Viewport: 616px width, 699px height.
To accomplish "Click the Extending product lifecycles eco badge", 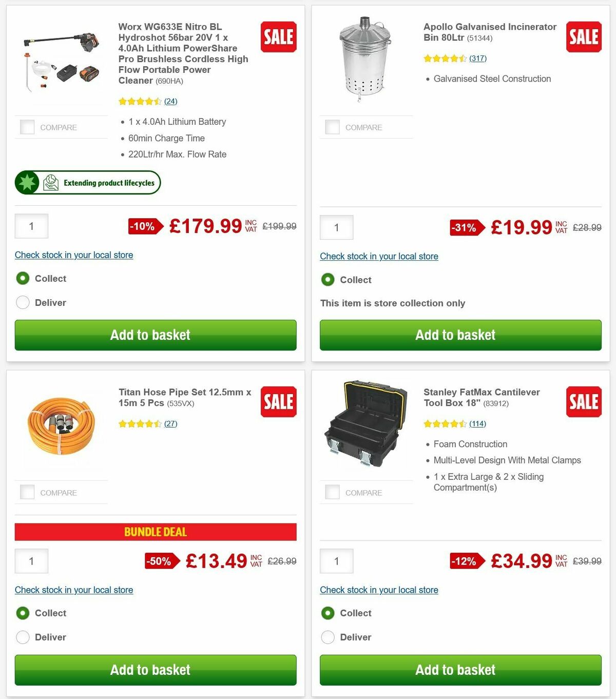I will click(x=87, y=182).
